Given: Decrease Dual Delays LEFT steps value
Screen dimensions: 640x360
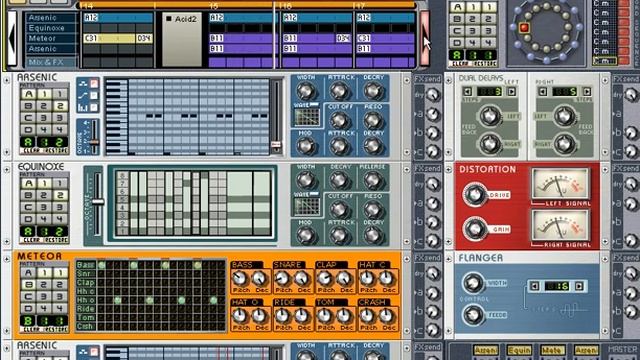Looking at the screenshot, I should (x=468, y=91).
